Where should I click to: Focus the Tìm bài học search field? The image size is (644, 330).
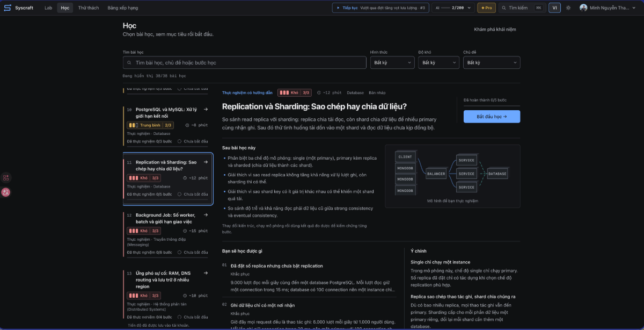tap(244, 63)
